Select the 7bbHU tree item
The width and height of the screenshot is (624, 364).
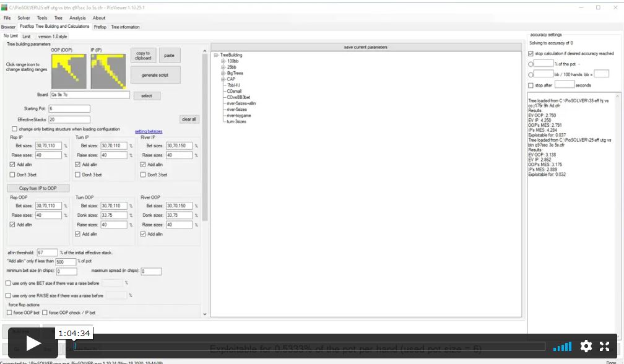[233, 85]
